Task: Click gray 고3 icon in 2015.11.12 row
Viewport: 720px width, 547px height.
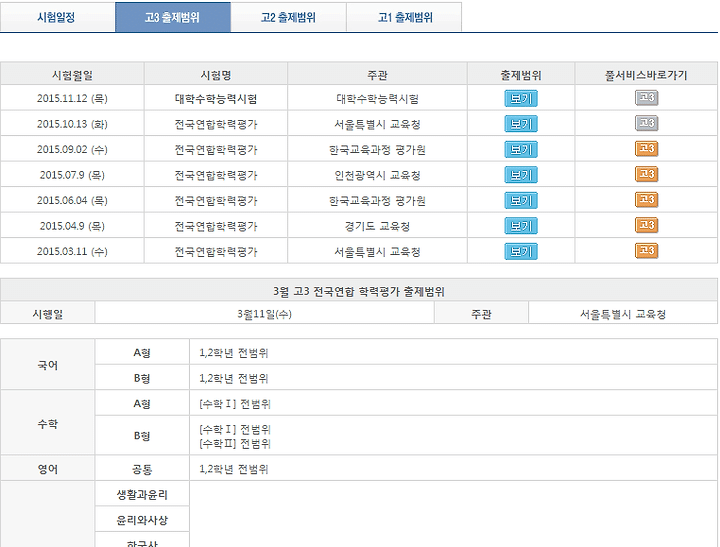Action: (647, 98)
